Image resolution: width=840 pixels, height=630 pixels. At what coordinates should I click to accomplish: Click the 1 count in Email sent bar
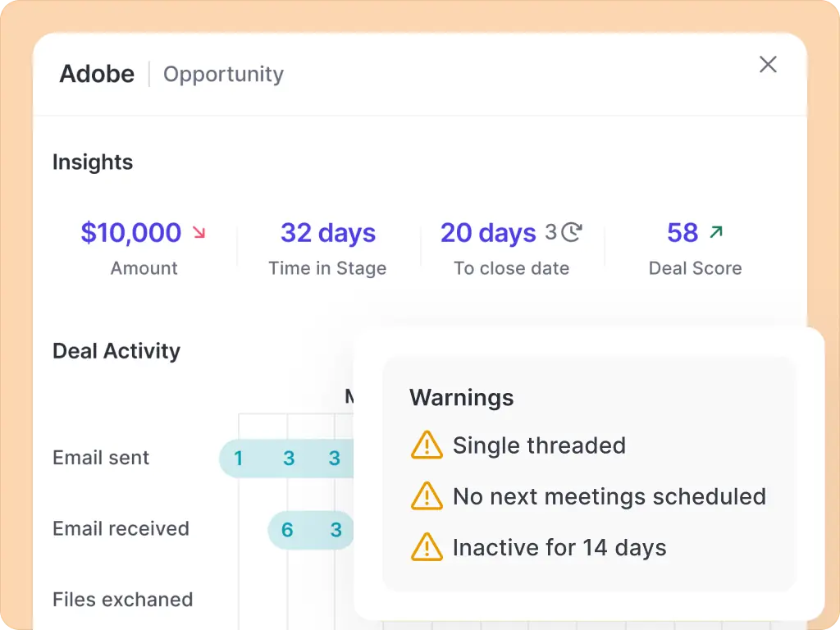(x=239, y=459)
